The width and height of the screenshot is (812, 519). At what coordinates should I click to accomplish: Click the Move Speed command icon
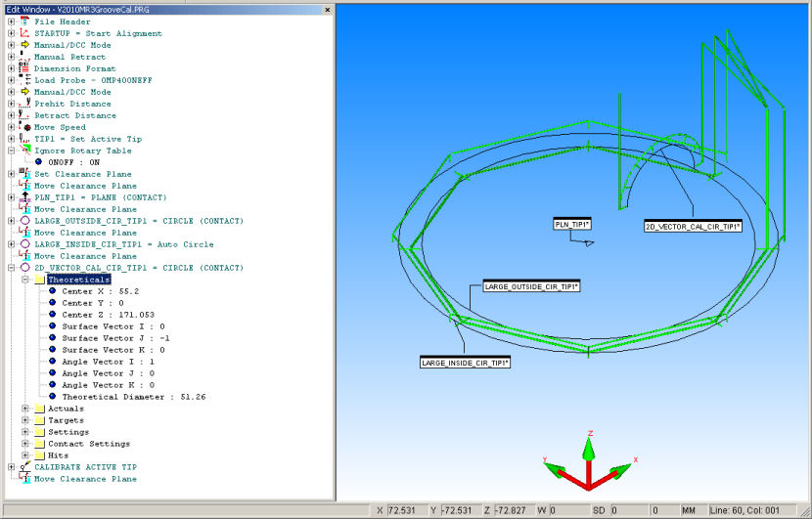coord(24,126)
